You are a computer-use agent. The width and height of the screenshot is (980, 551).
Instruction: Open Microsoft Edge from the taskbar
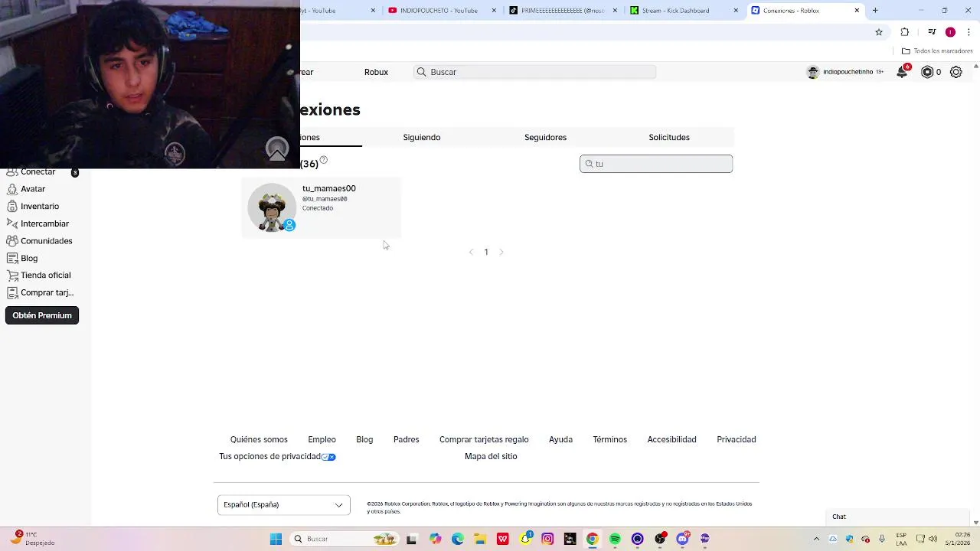tap(457, 539)
